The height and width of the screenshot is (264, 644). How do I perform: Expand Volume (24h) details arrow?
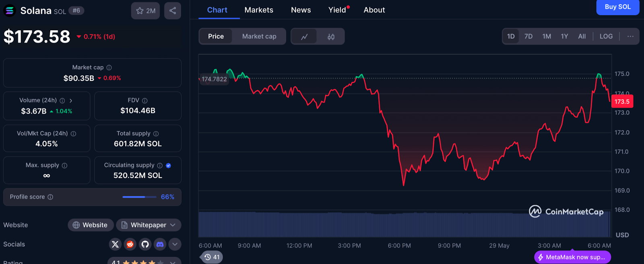click(71, 100)
